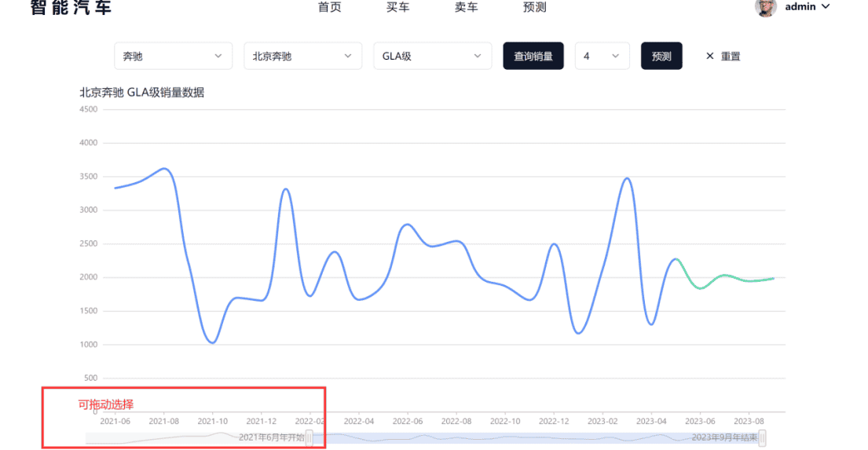Image resolution: width=868 pixels, height=450 pixels.
Task: Click the 2023-08 x-axis label
Action: pos(749,421)
